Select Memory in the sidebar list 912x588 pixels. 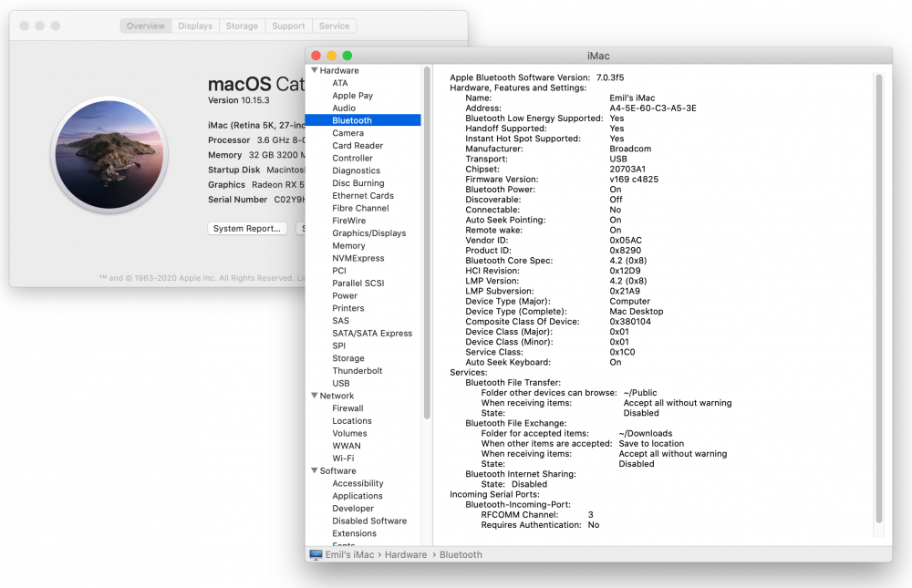pyautogui.click(x=349, y=245)
